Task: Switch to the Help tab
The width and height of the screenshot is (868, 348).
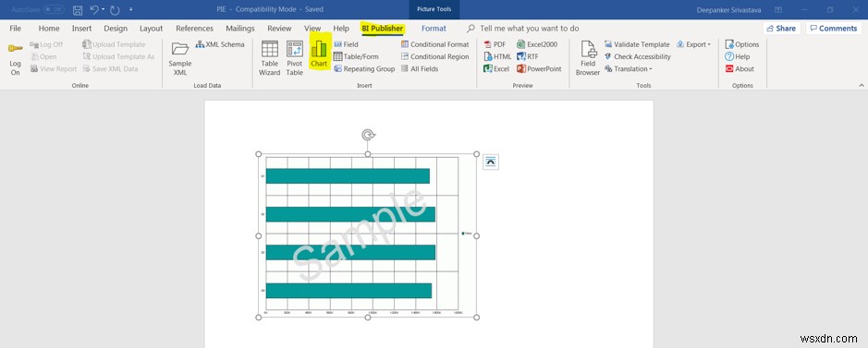Action: click(x=341, y=29)
